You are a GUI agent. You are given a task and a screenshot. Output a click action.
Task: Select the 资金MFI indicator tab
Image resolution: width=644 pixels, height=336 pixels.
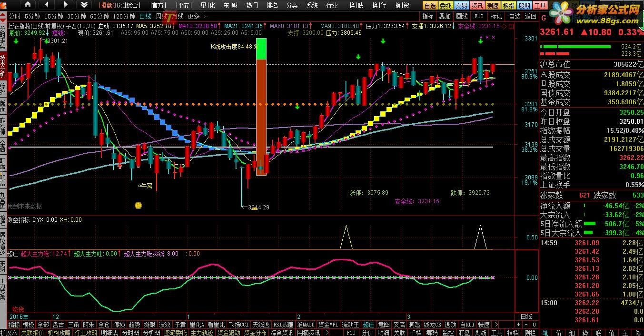(329, 325)
